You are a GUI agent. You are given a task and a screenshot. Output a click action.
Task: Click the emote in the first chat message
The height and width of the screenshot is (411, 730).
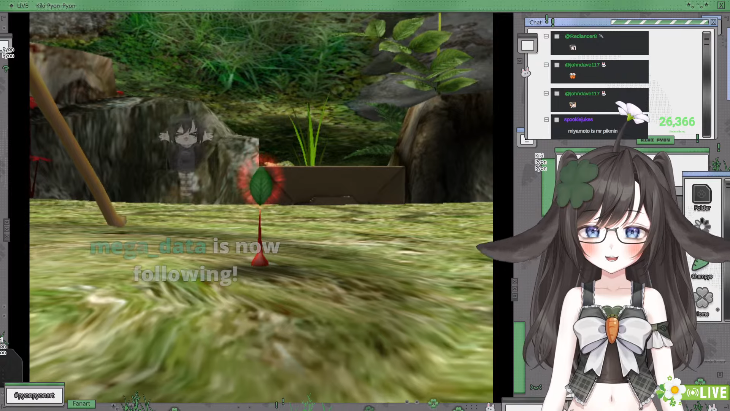(x=573, y=47)
